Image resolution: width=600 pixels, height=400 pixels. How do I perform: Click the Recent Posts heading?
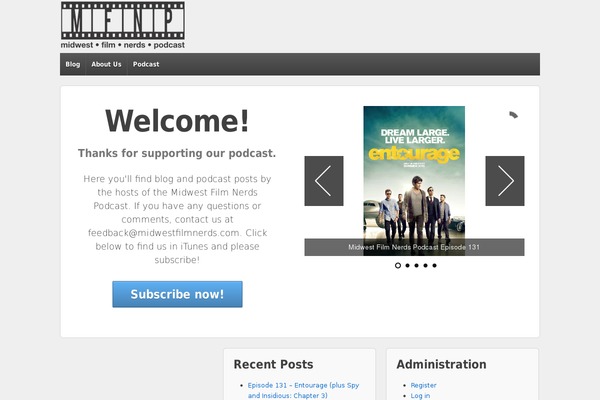tap(273, 364)
